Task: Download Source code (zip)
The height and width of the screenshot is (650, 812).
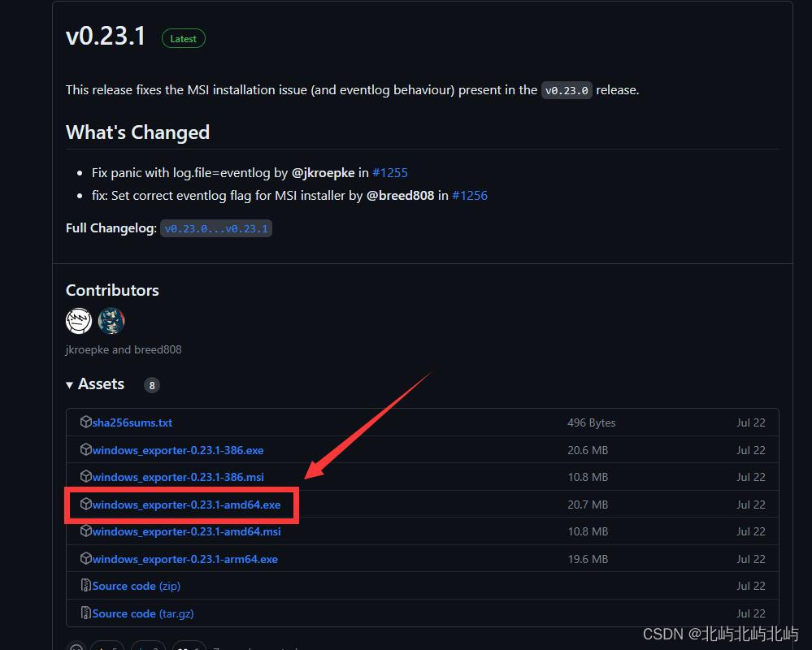Action: [x=137, y=586]
